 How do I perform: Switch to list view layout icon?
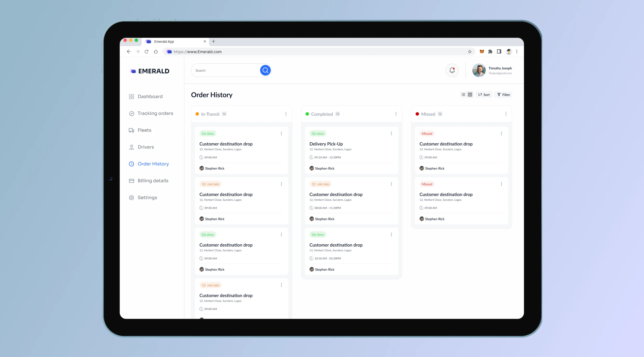point(463,95)
